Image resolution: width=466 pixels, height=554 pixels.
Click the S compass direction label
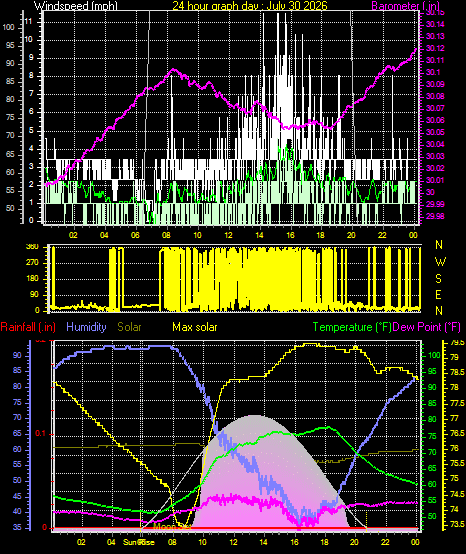438,279
